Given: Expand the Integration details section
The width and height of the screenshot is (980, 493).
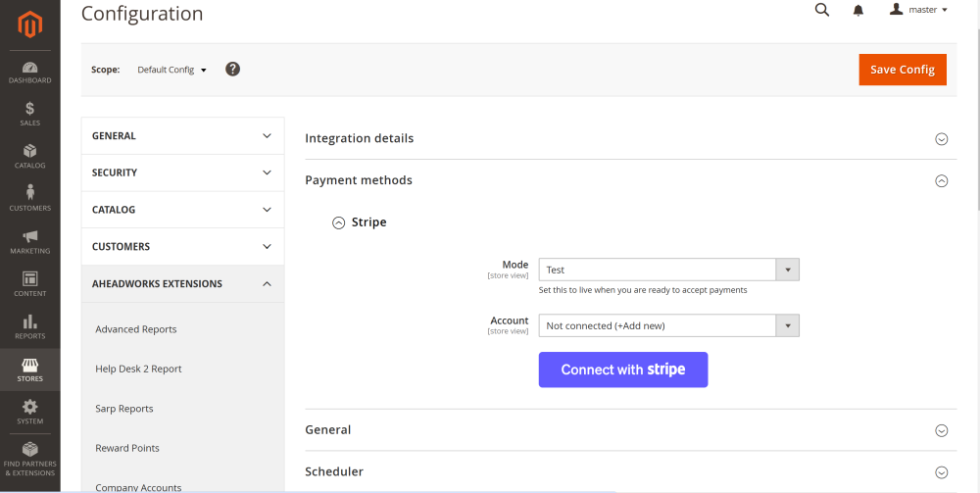Looking at the screenshot, I should 630,138.
